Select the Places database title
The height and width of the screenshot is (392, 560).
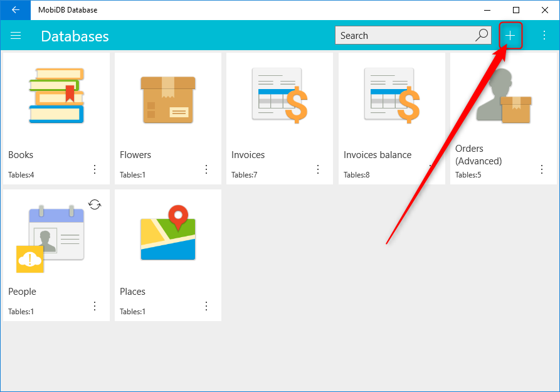point(132,292)
